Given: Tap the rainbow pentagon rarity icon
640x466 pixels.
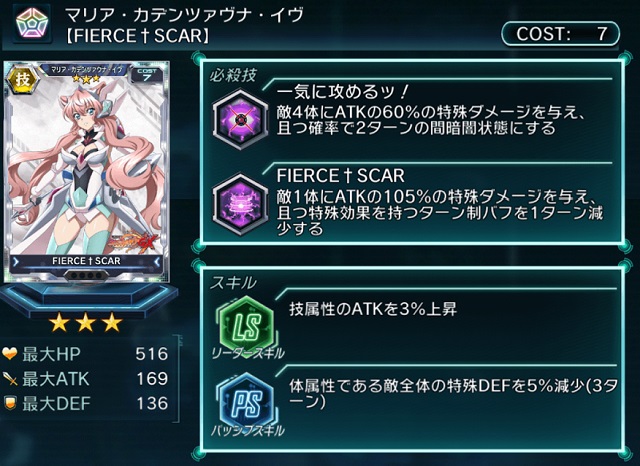Looking at the screenshot, I should pyautogui.click(x=32, y=23).
